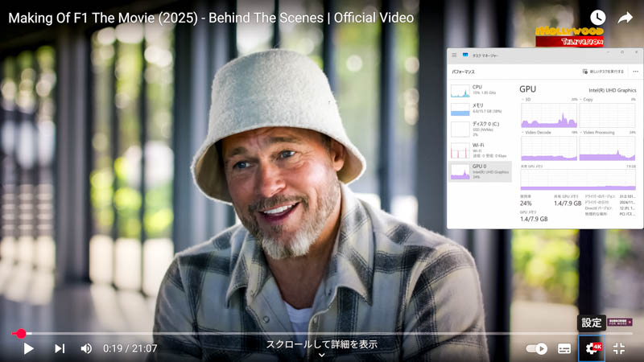Click the Intel(R) UHD Graphics heading
Viewport: 644px width, 362px height.
[613, 90]
